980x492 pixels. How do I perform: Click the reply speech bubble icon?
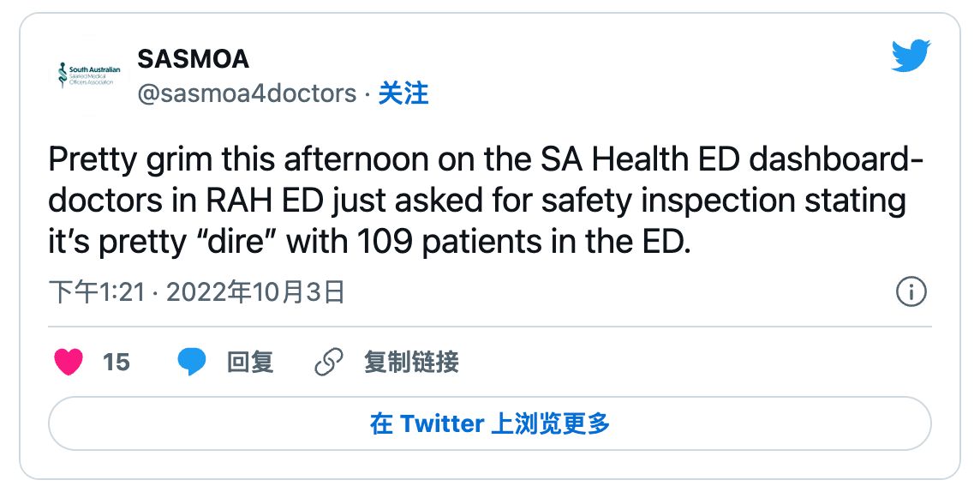(x=192, y=363)
